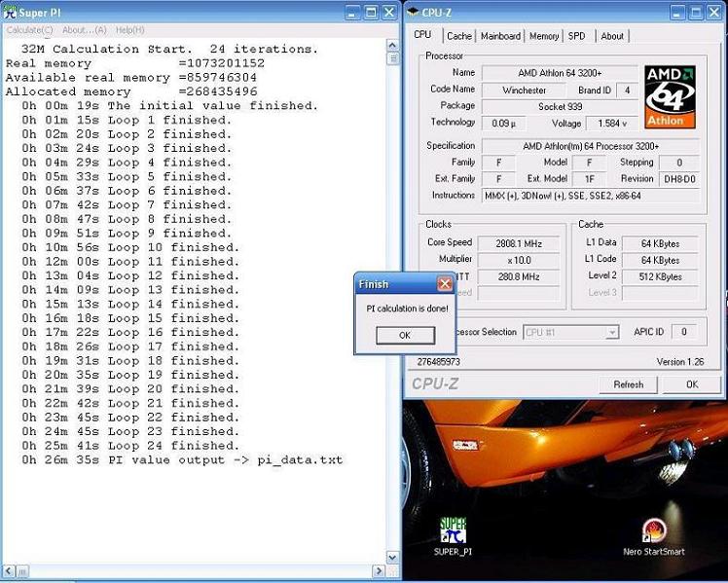Click the Level 2 value 512 KBytes

point(660,277)
